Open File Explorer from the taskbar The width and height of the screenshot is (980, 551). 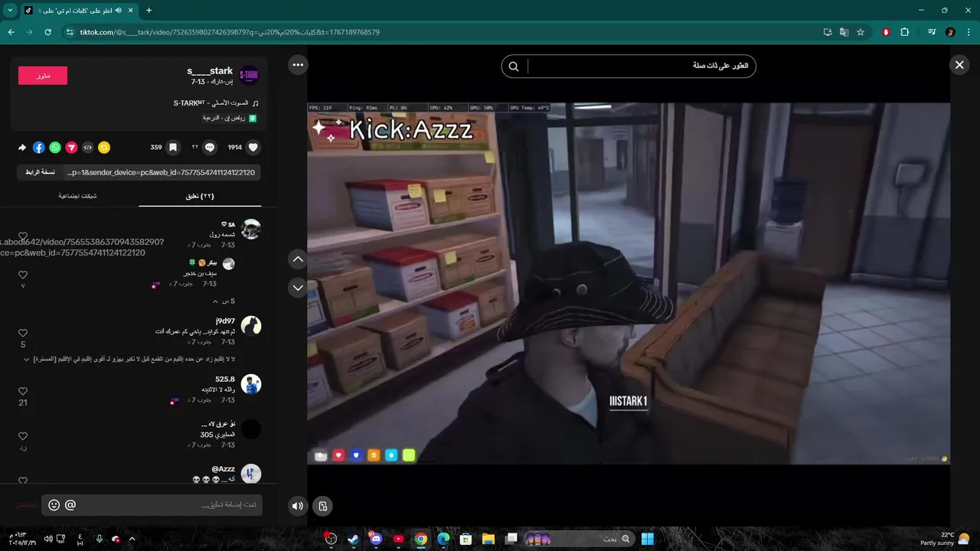488,539
